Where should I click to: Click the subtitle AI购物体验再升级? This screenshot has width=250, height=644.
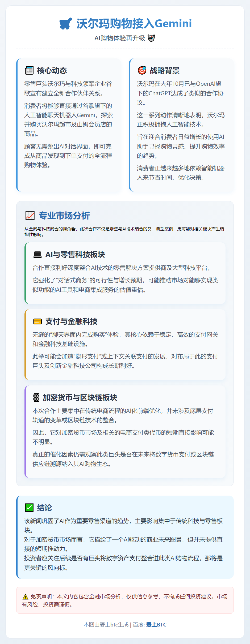click(x=120, y=38)
